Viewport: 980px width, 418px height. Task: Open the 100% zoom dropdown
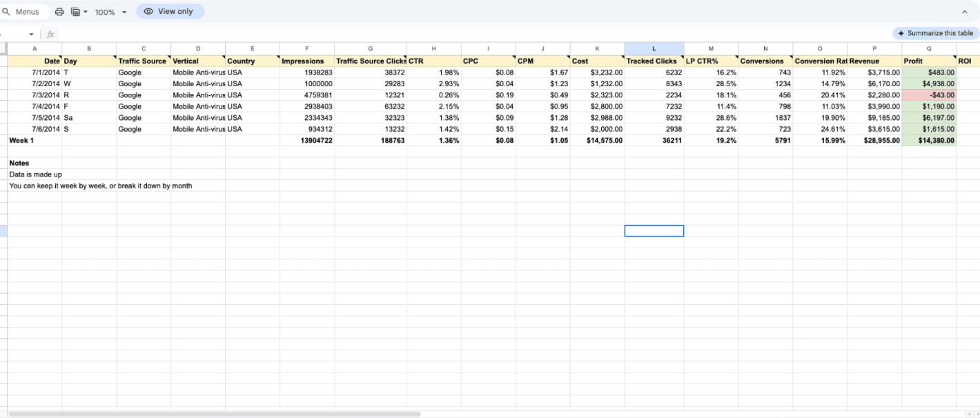110,12
